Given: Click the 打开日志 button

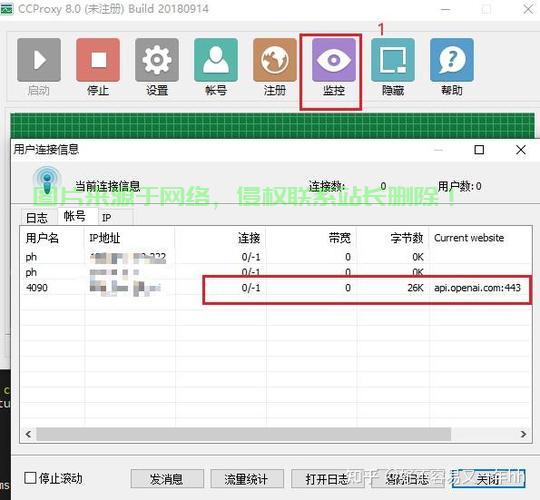Looking at the screenshot, I should point(327,479).
